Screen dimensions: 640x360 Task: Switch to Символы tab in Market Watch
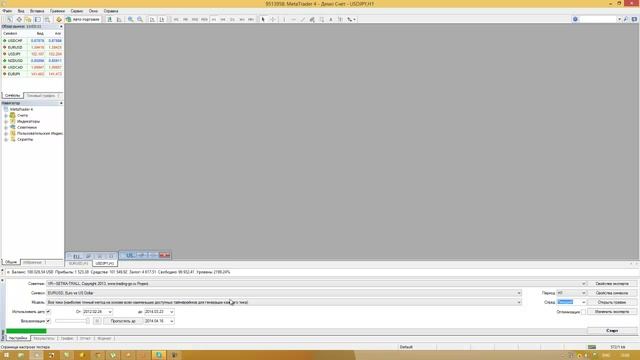(12, 96)
